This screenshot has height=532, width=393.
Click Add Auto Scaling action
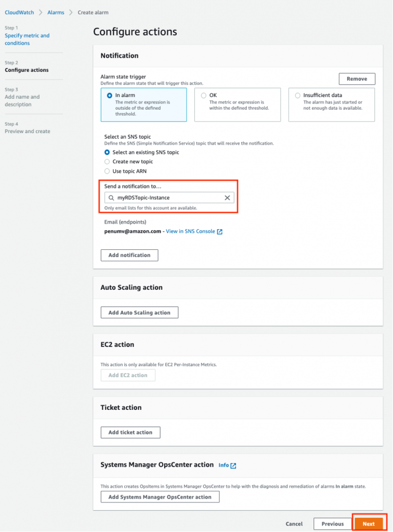(139, 312)
